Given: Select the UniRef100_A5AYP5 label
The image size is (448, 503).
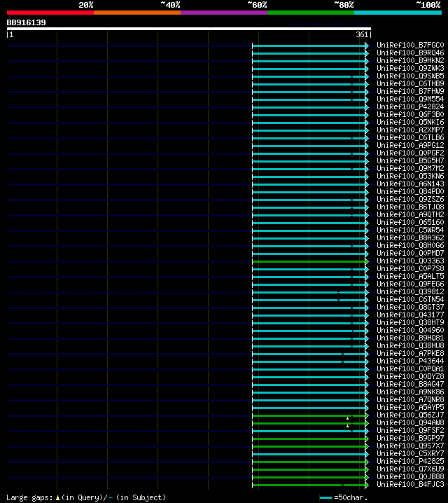Looking at the screenshot, I should (410, 407).
